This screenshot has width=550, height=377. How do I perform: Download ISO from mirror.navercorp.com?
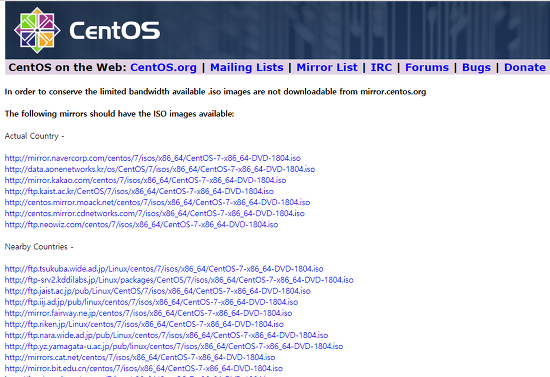click(x=153, y=158)
